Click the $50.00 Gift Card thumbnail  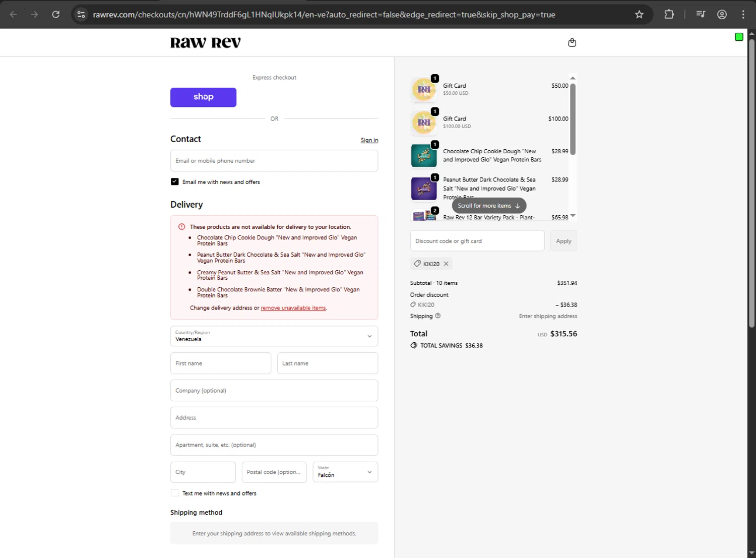[x=424, y=90]
